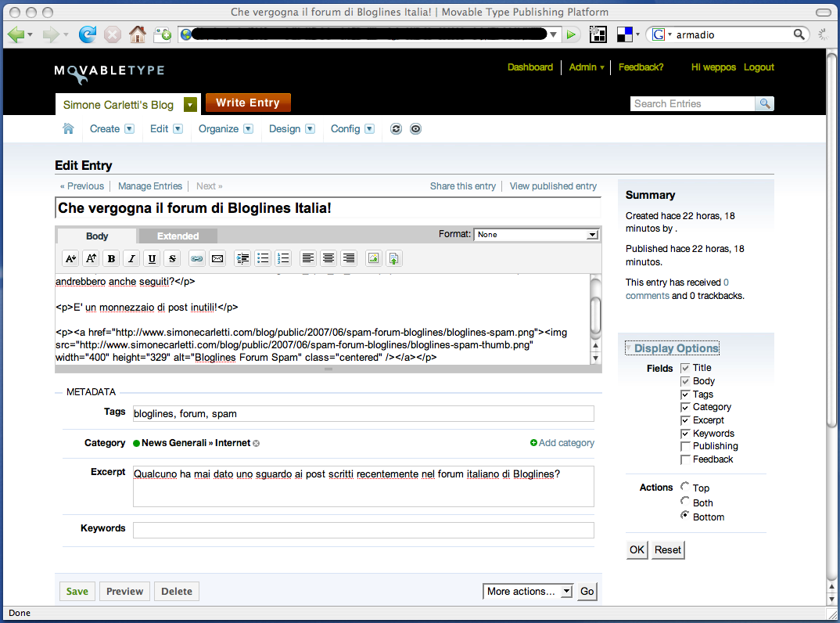Click the Feedback? header link
Screen dimensions: 840x623
click(x=641, y=67)
